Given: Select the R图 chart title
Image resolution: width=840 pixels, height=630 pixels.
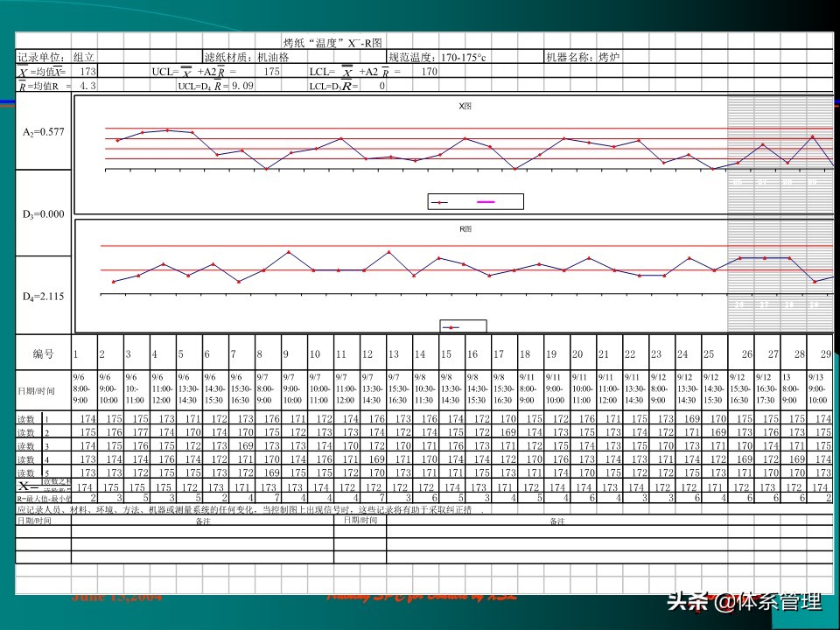Looking at the screenshot, I should (465, 229).
